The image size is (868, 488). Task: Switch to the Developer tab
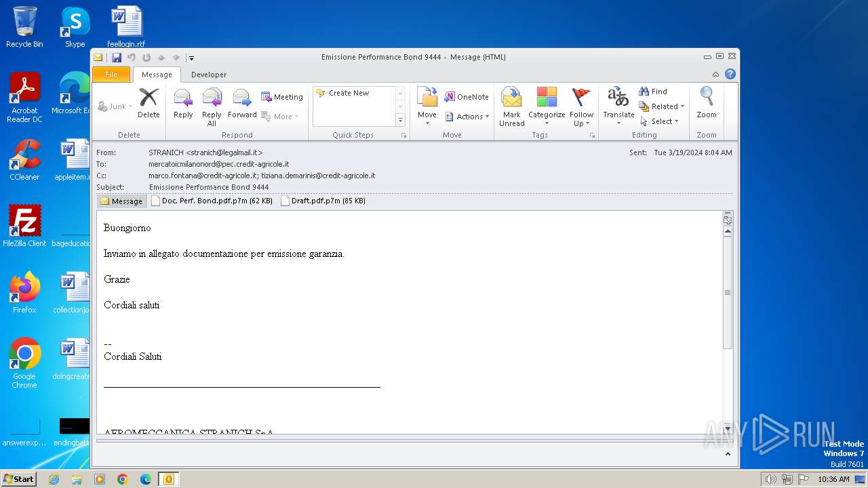209,75
